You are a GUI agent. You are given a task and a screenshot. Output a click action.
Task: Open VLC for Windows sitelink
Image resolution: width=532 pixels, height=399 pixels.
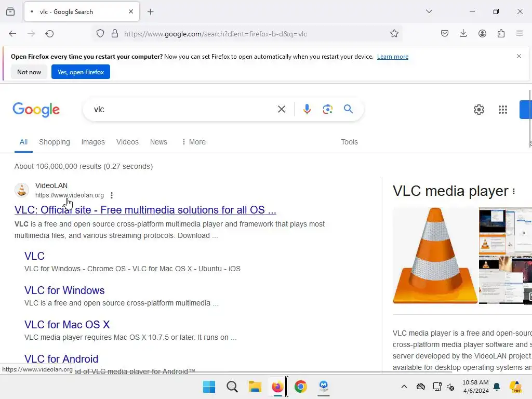(64, 290)
